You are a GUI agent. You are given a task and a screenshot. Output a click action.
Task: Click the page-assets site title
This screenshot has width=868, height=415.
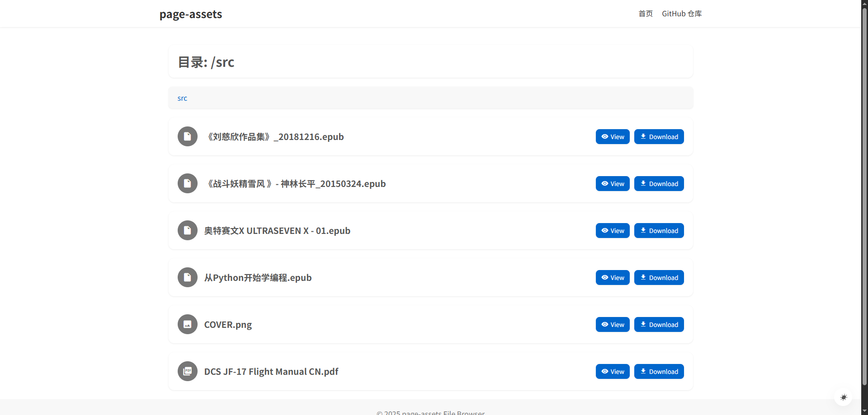point(190,14)
